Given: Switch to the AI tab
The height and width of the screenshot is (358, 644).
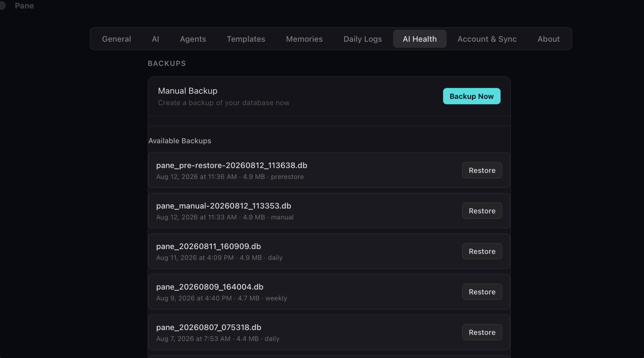Looking at the screenshot, I should [156, 39].
